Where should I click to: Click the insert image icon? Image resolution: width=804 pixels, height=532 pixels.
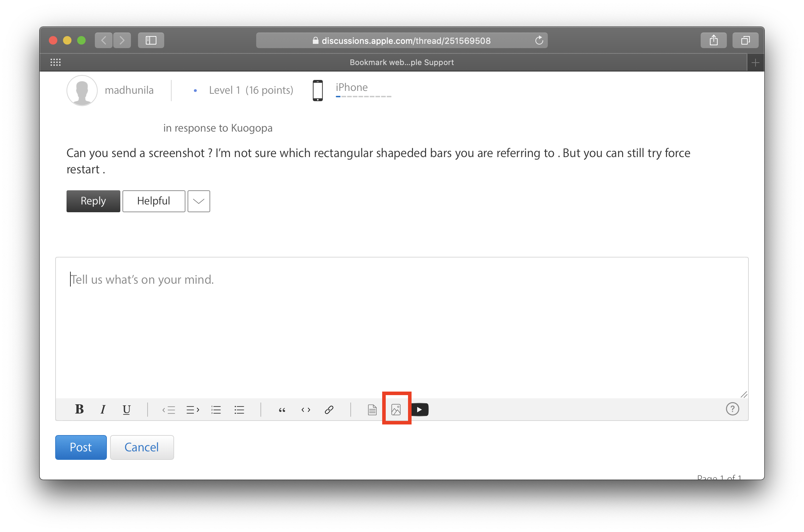[396, 410]
